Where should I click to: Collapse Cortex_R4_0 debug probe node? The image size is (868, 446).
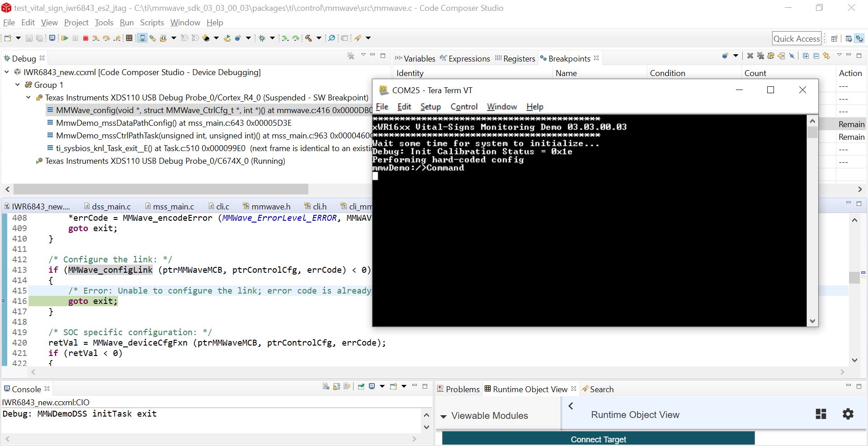pos(28,97)
